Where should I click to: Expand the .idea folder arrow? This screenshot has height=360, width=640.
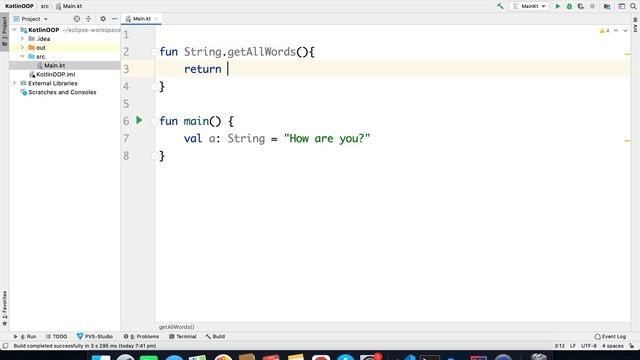point(22,39)
